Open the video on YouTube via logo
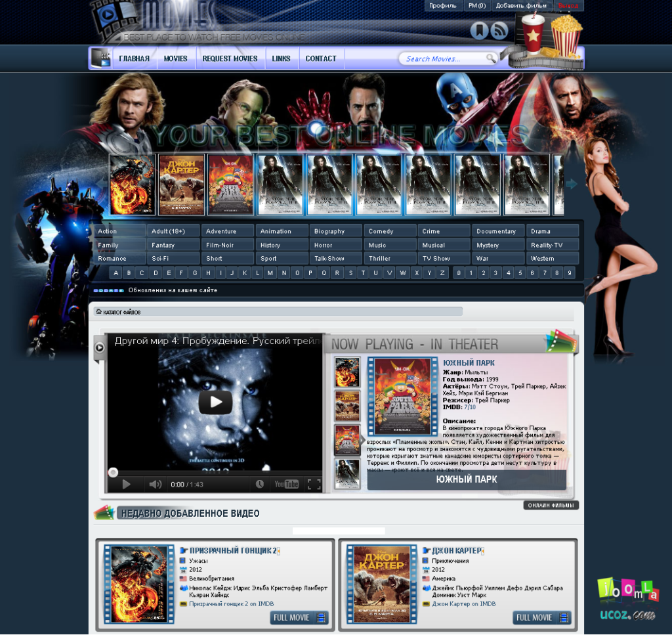Screen dimensions: 672x635 coord(286,484)
